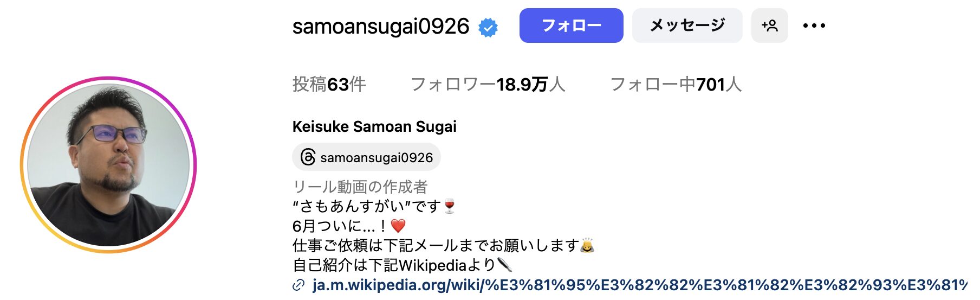Click the bowing person emoji in bio
Image resolution: width=980 pixels, height=300 pixels.
click(x=587, y=245)
